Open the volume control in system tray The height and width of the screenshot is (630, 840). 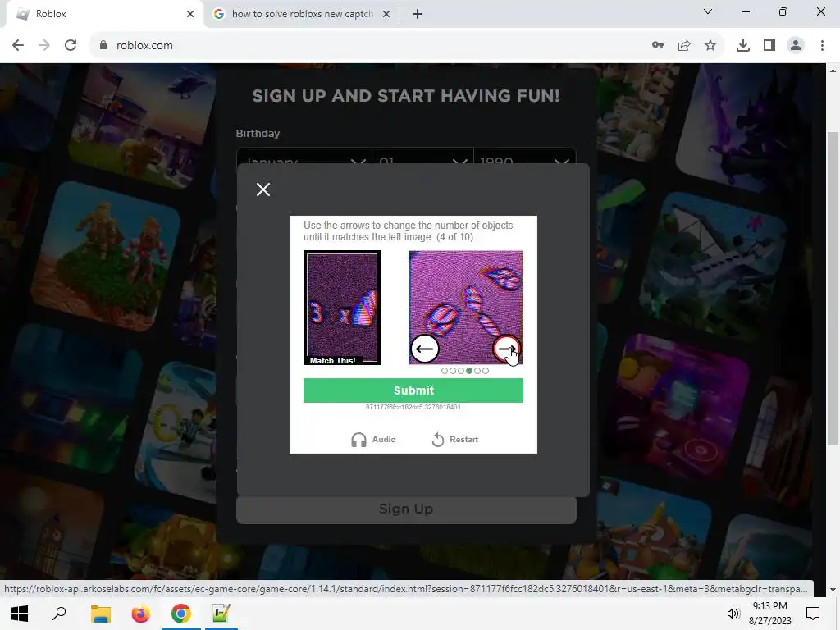733,614
